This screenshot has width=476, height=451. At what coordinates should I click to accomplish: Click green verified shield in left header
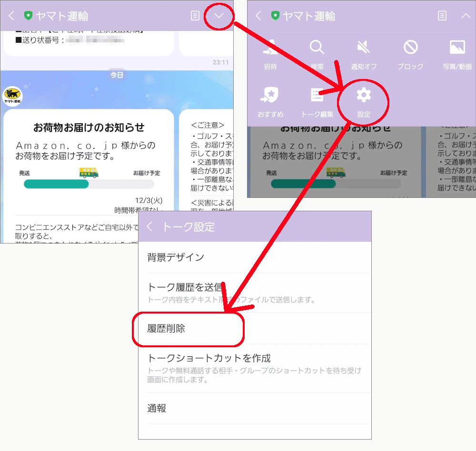point(28,16)
